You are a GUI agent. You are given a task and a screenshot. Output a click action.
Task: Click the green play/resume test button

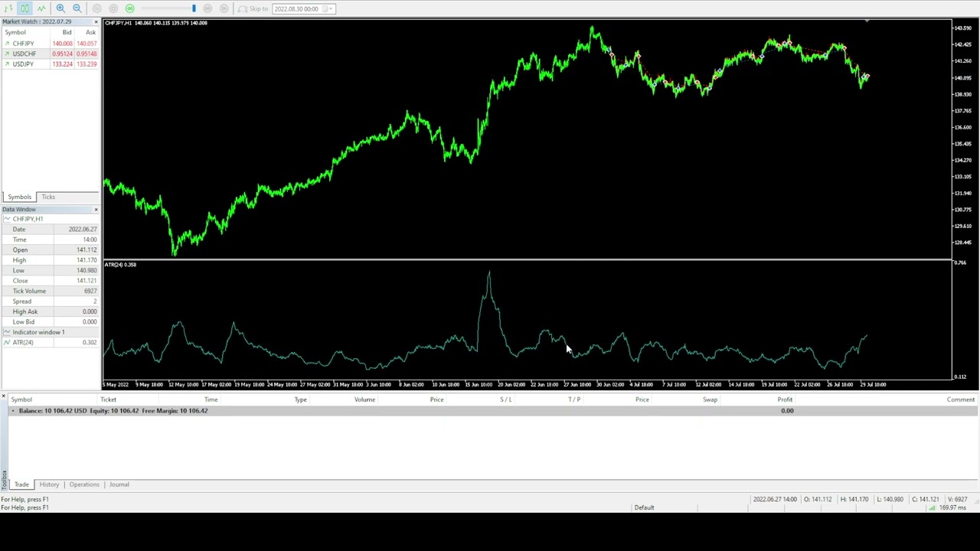pyautogui.click(x=130, y=8)
